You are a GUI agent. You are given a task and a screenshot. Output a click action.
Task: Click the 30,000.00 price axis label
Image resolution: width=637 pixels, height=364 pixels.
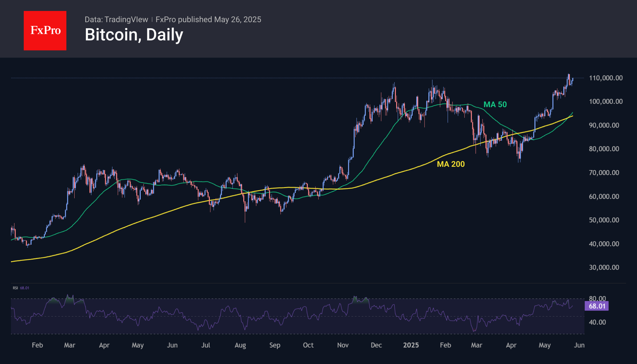point(604,267)
